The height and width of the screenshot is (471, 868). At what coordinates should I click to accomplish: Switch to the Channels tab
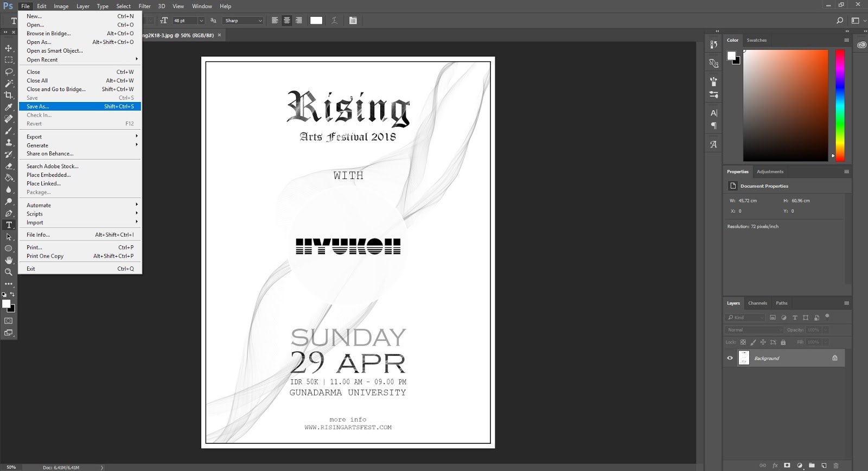coord(757,303)
